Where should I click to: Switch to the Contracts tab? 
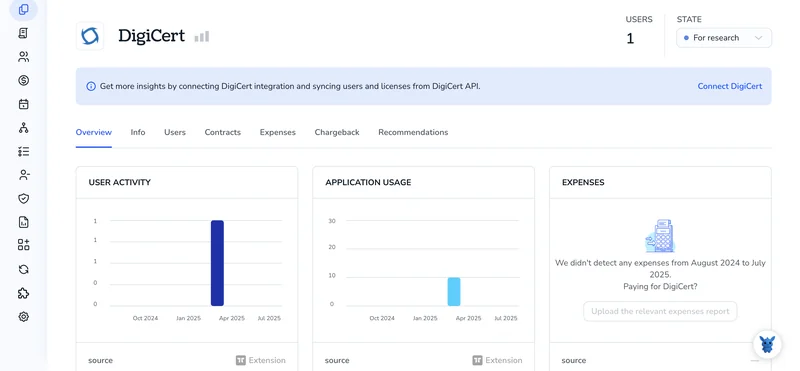coord(222,132)
